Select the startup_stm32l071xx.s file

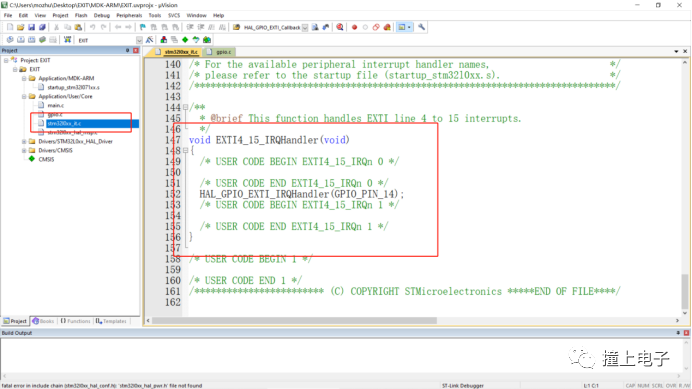click(73, 87)
